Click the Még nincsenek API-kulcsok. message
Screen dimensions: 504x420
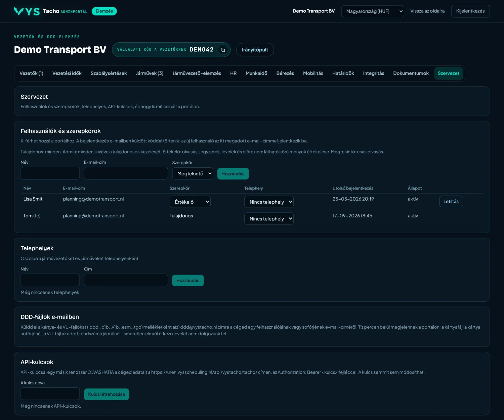click(51, 406)
